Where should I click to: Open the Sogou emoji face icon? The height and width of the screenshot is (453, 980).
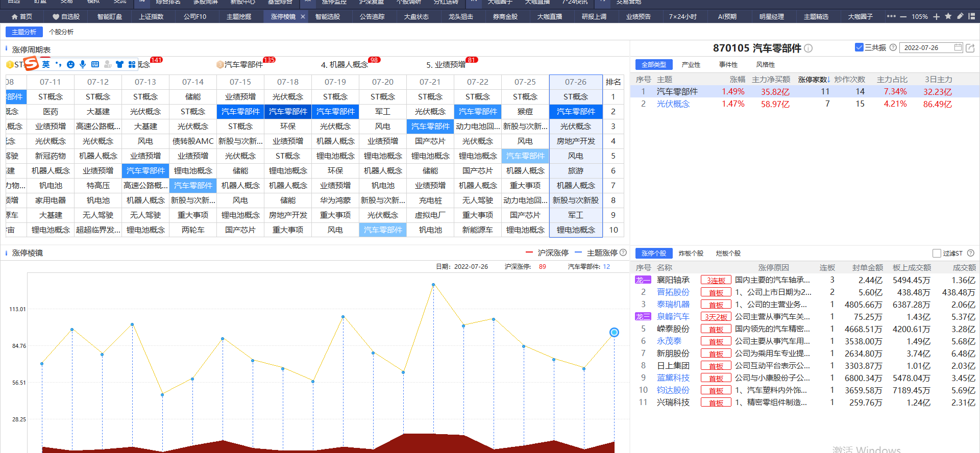tap(70, 64)
